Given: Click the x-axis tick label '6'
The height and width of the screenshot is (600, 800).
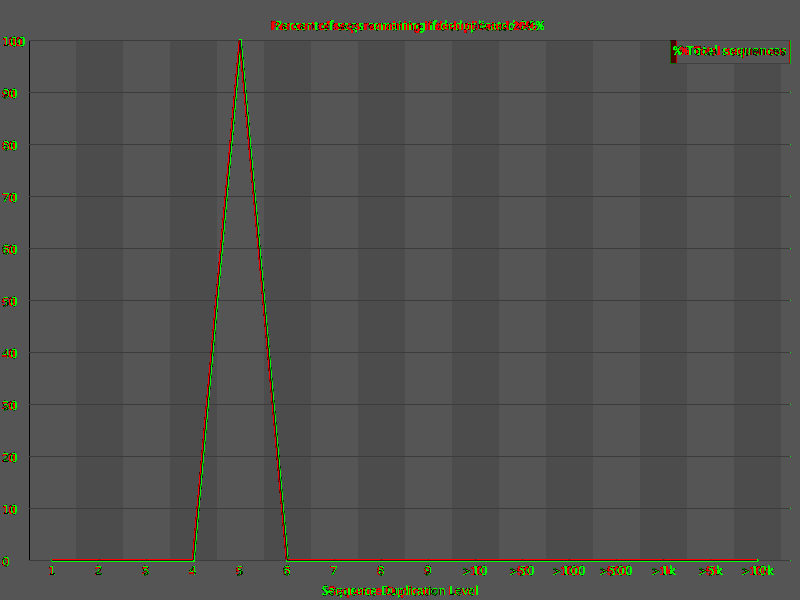Looking at the screenshot, I should click(287, 570).
